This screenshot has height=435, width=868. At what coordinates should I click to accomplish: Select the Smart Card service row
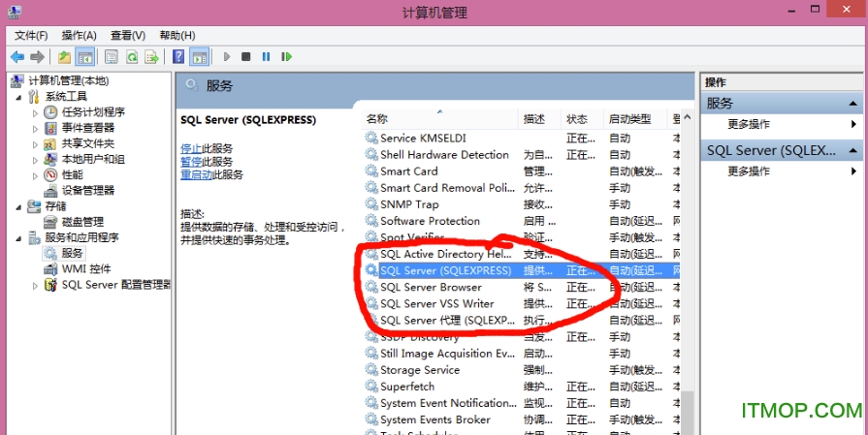(x=522, y=171)
